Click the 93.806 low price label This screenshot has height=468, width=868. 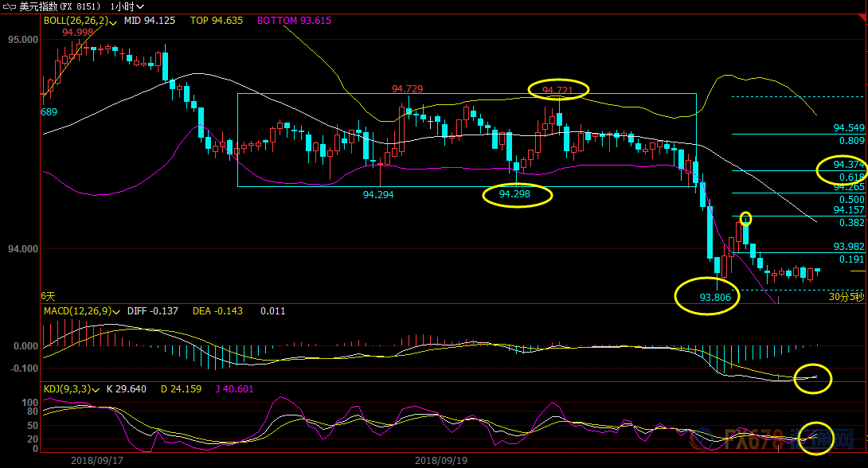click(715, 298)
